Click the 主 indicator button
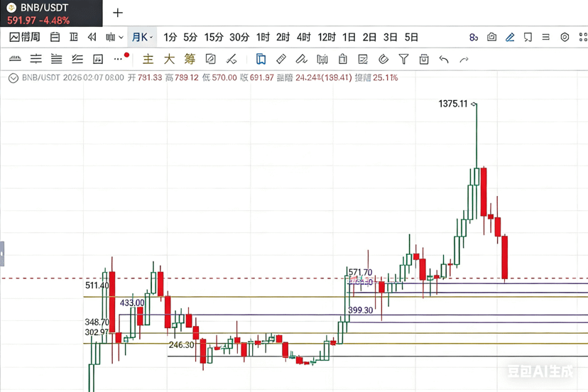The width and height of the screenshot is (588, 392). [x=148, y=59]
